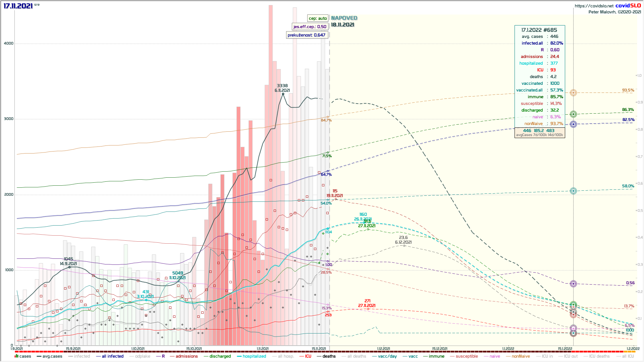Screen dimensions: 644x362
Task: Click the purple R forecast marker circle
Action: pos(574,284)
